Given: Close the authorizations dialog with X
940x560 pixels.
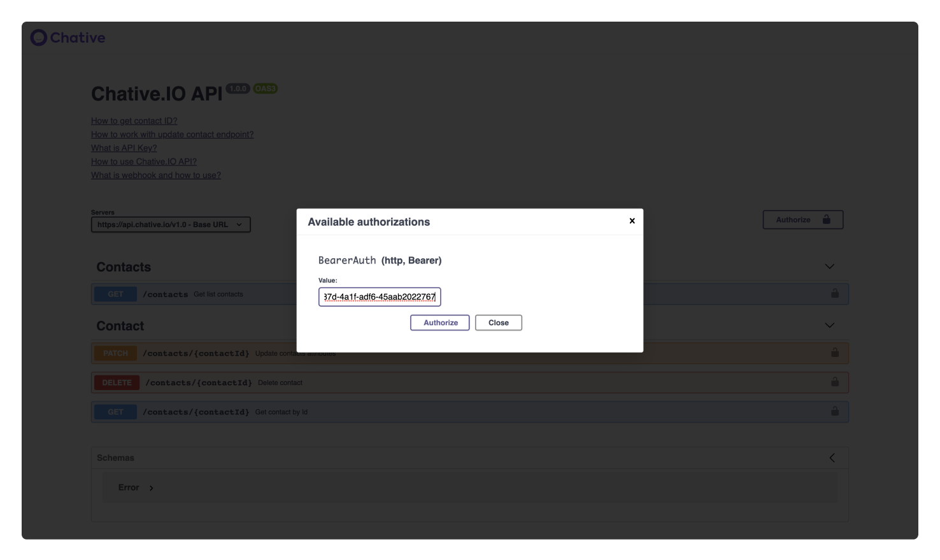Looking at the screenshot, I should 632,221.
